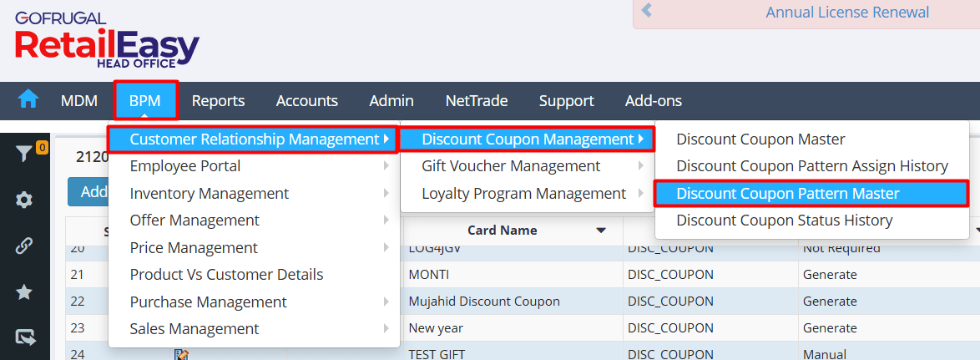Expand Price Management submenu
Viewport: 980px width, 360px height.
click(x=254, y=247)
